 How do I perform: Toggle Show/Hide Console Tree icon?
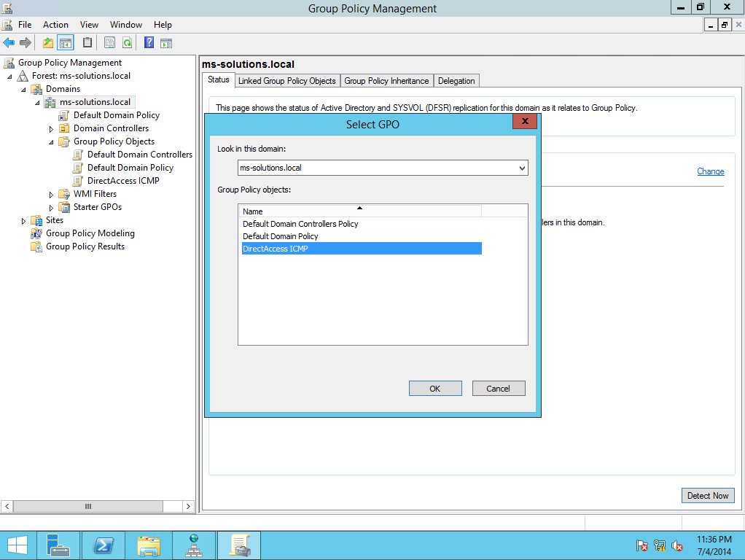(x=66, y=43)
